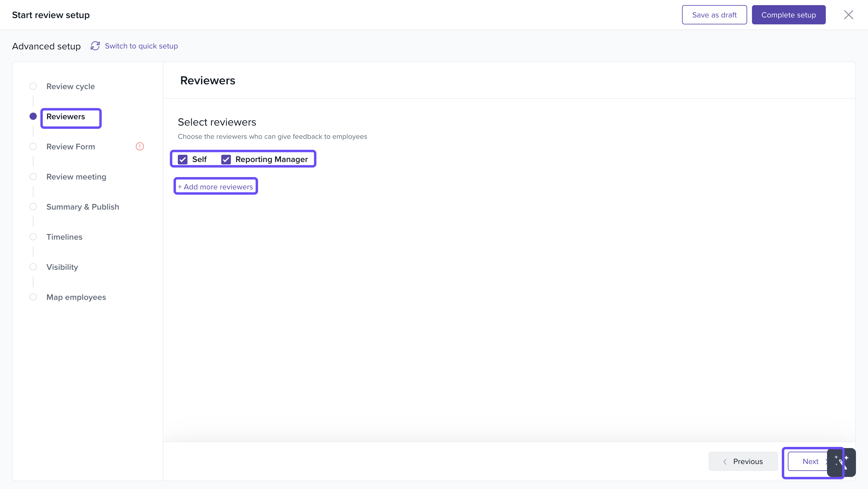868x489 pixels.
Task: Click the Advanced setup label
Action: click(46, 46)
